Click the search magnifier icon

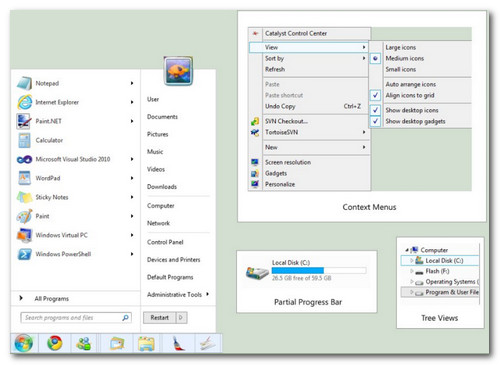[x=125, y=318]
